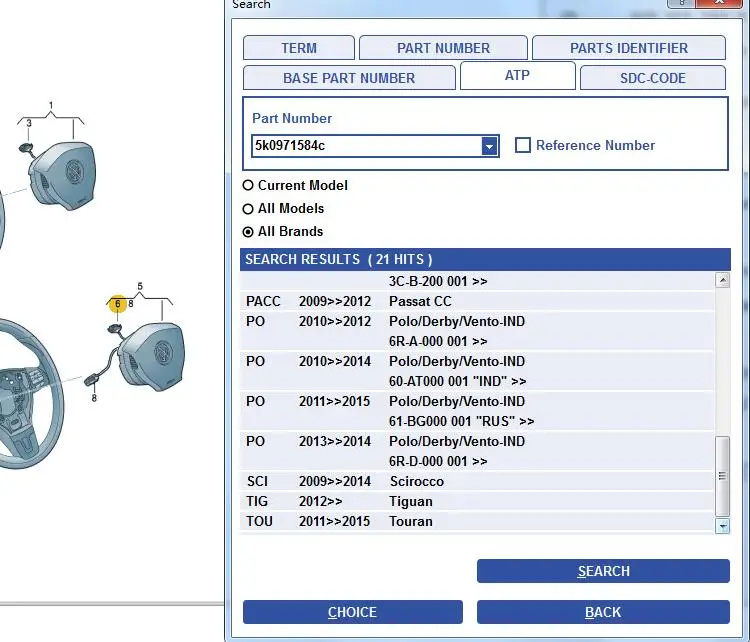Select the TOU Touran result row
750x642 pixels.
[477, 521]
